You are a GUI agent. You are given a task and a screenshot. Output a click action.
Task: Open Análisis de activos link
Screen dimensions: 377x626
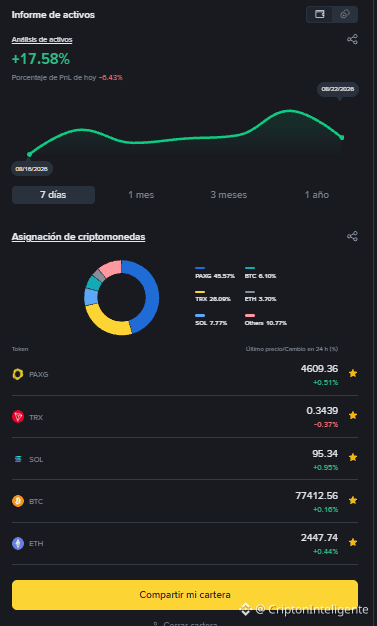[42, 40]
